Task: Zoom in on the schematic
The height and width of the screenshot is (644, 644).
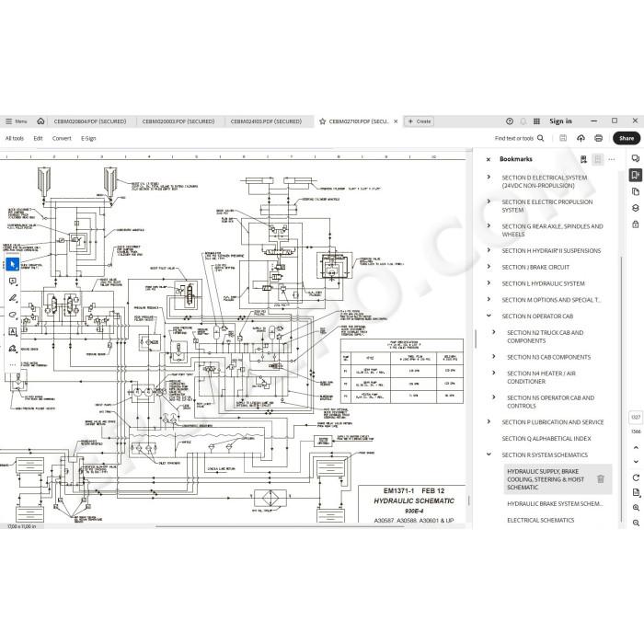Action: coord(636,508)
